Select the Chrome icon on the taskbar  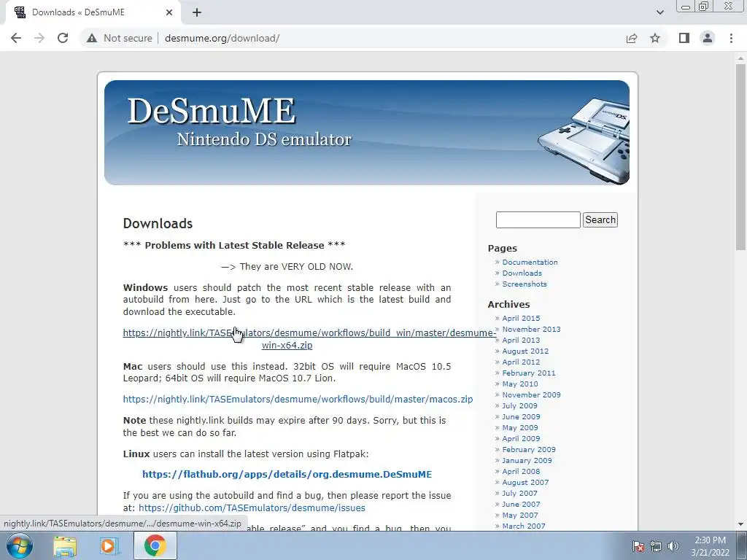point(155,545)
